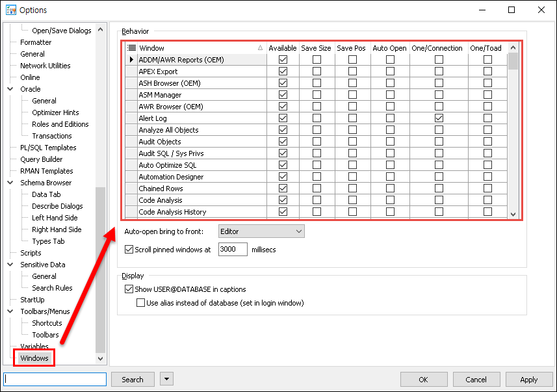Select Formatter in options tree

[x=36, y=42]
